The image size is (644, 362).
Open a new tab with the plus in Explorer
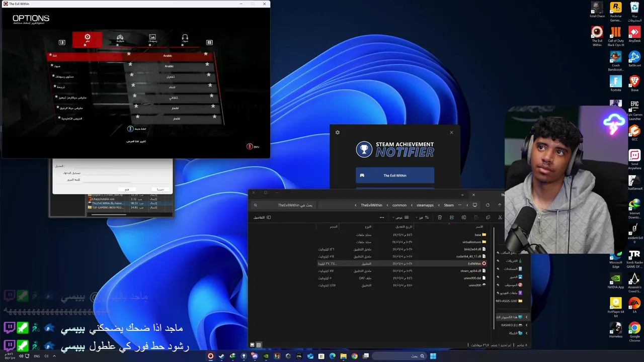tap(462, 195)
